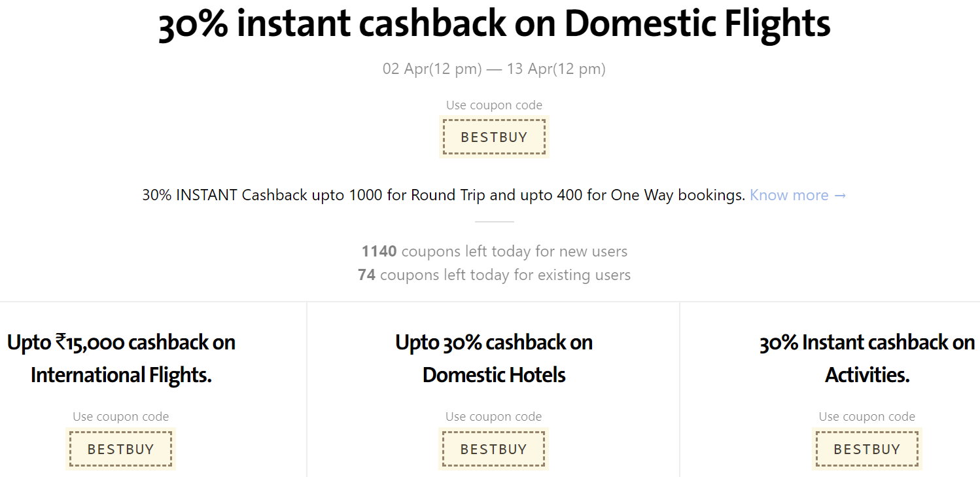Select the 30% Instant cashback Activities offer

point(867,359)
